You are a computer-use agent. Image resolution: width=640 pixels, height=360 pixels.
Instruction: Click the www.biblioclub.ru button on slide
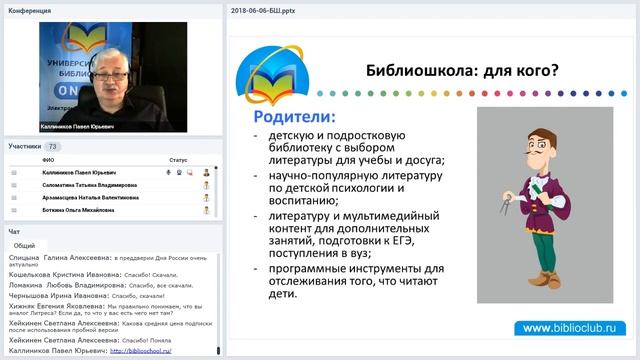(x=570, y=328)
